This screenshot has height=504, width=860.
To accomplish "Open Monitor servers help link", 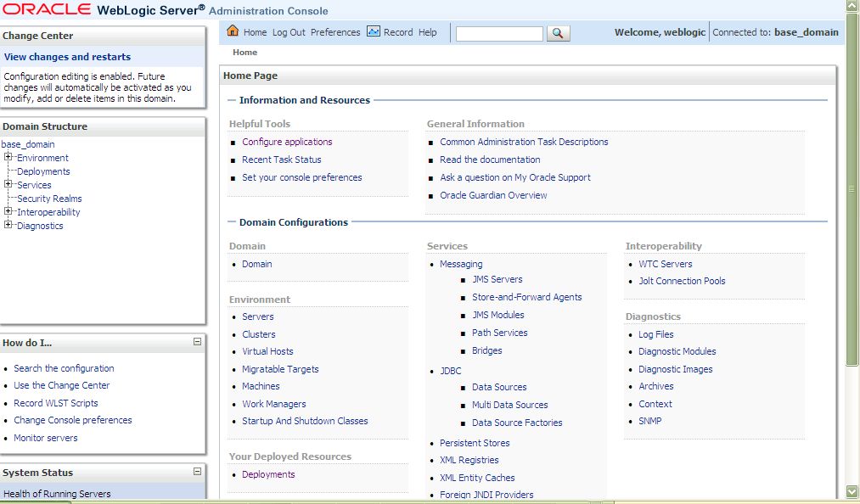I will click(46, 438).
